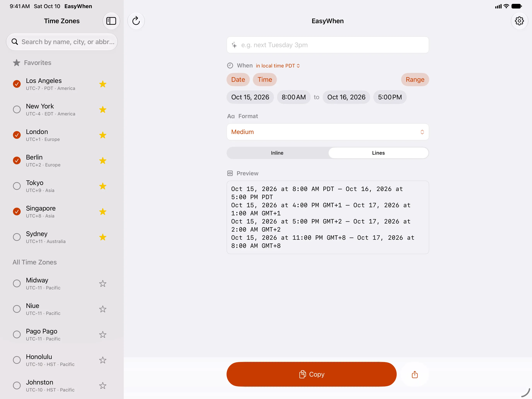Screen dimensions: 532x399
Task: Open the Medium format dropdown
Action: (327, 132)
